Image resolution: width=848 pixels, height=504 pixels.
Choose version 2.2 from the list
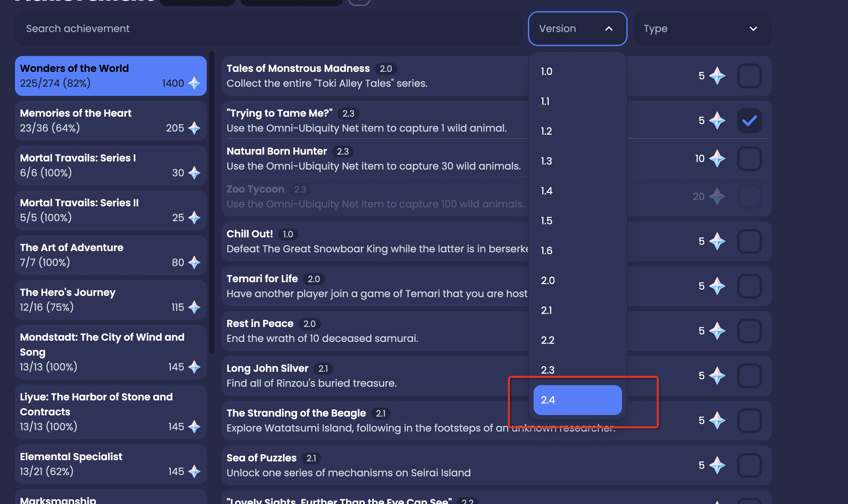[577, 340]
